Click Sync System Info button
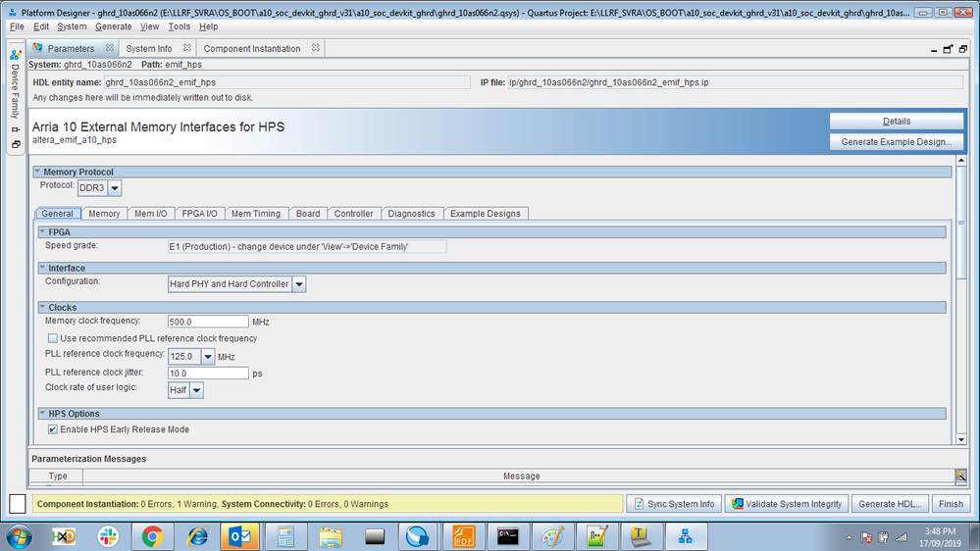 (674, 504)
